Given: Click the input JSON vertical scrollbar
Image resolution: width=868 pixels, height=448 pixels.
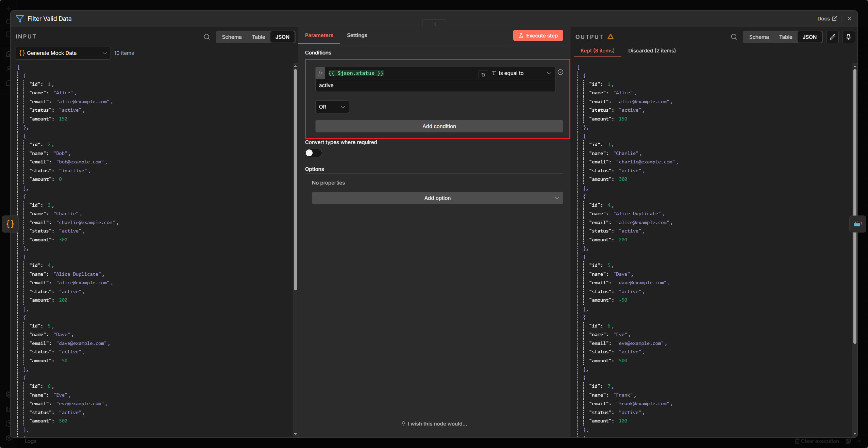Looking at the screenshot, I should tap(295, 180).
